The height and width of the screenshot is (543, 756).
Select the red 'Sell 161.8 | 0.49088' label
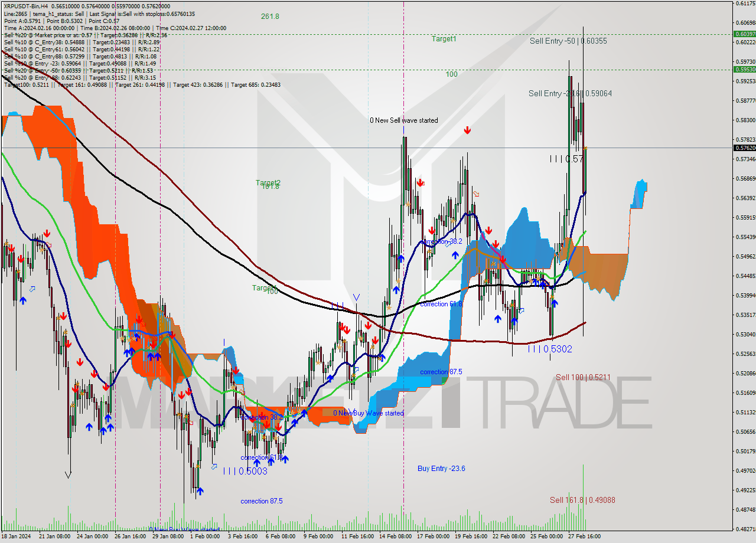tap(582, 500)
